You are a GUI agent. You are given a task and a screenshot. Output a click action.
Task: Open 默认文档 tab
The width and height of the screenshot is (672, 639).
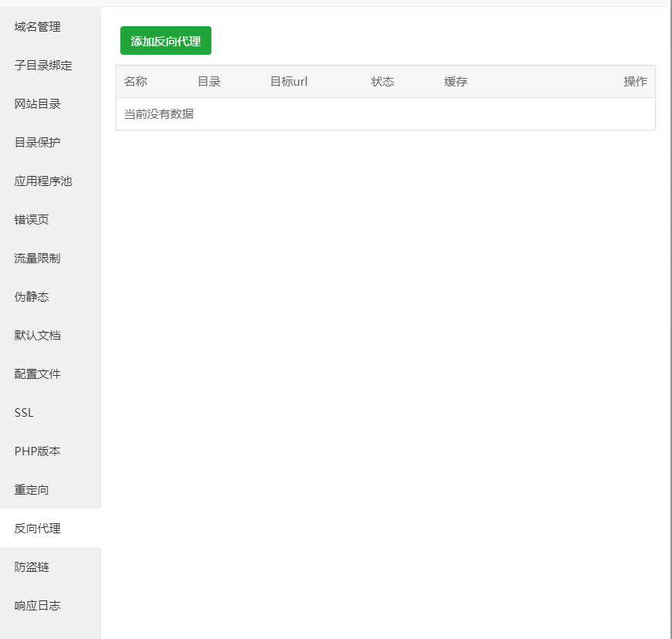click(x=50, y=335)
